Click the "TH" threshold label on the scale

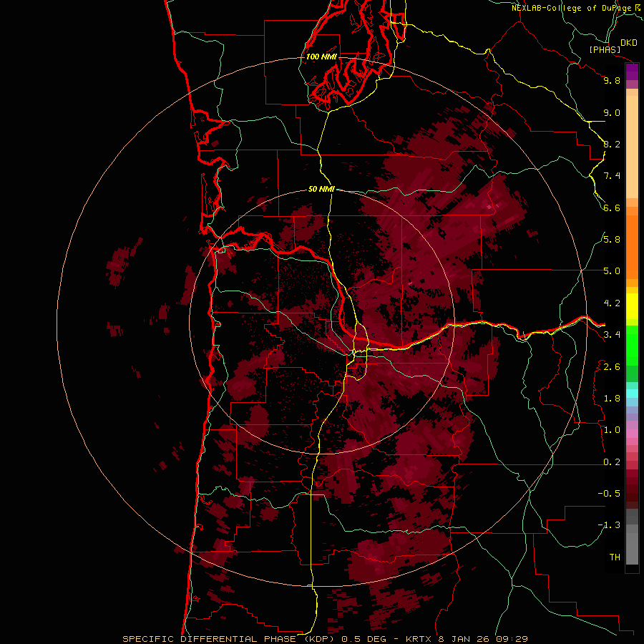[615, 557]
